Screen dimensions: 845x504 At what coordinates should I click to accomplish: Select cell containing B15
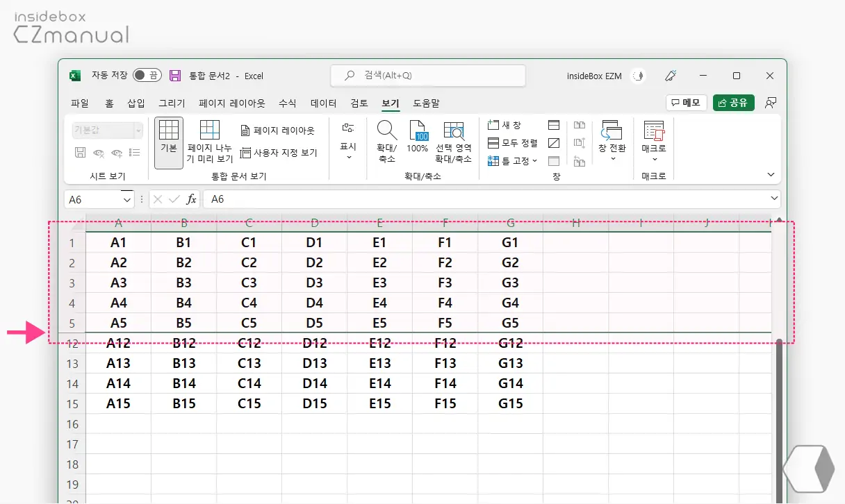[x=183, y=403]
